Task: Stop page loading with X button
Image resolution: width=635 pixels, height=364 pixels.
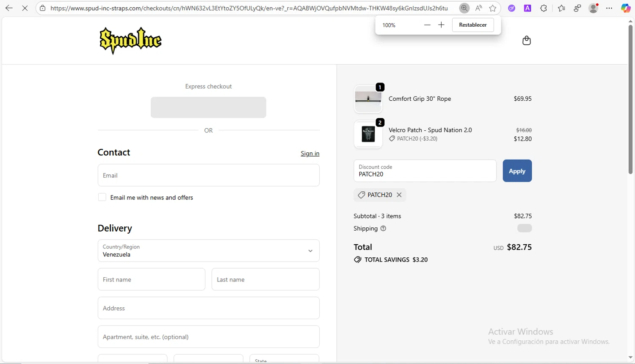Action: click(25, 8)
